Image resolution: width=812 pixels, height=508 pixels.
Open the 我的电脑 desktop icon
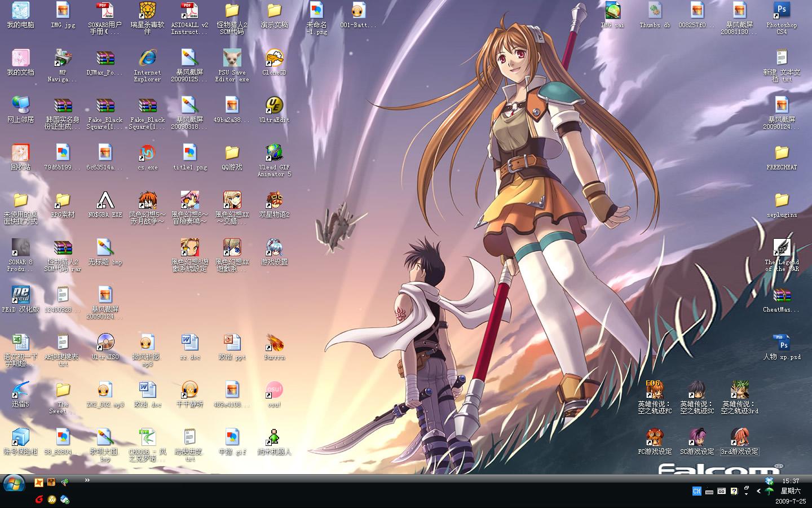[20, 15]
